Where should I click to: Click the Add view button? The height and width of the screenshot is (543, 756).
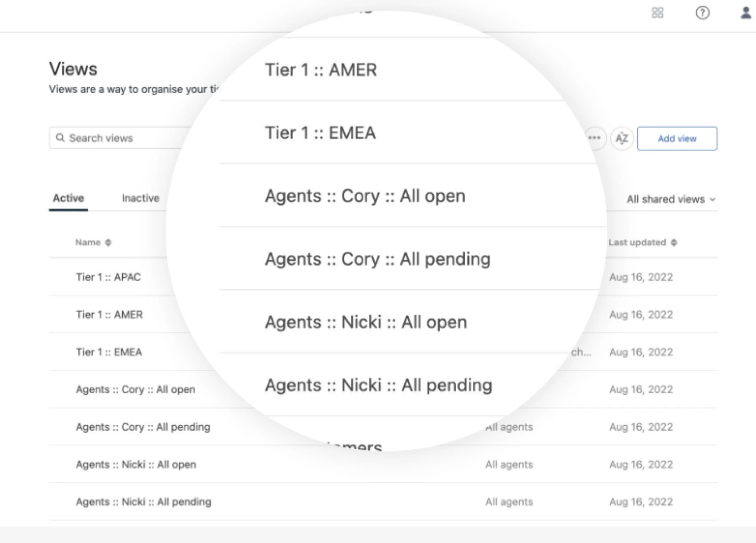pyautogui.click(x=677, y=139)
